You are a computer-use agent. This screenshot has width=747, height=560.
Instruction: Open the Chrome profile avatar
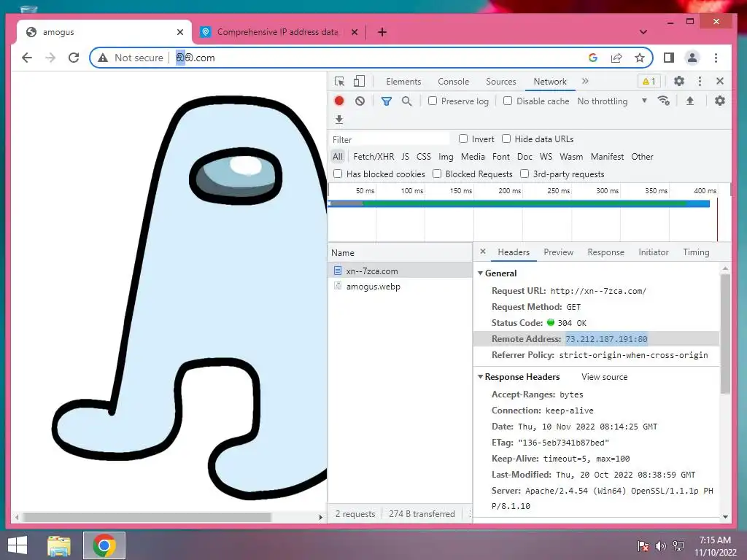692,58
